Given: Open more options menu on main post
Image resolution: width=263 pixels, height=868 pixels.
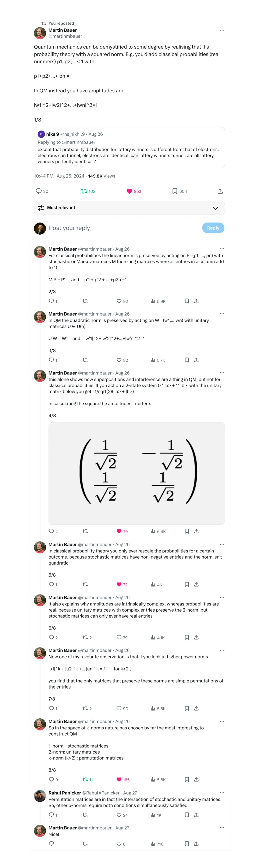Looking at the screenshot, I should [222, 30].
